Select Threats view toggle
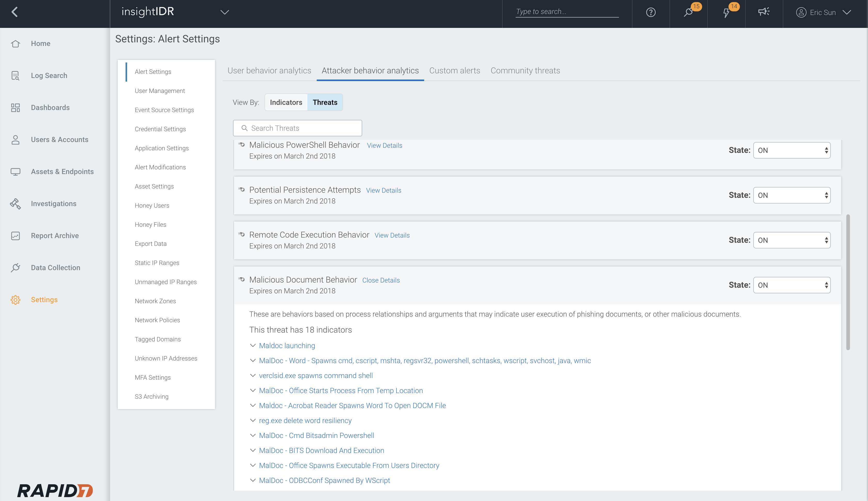This screenshot has width=868, height=501. [324, 103]
